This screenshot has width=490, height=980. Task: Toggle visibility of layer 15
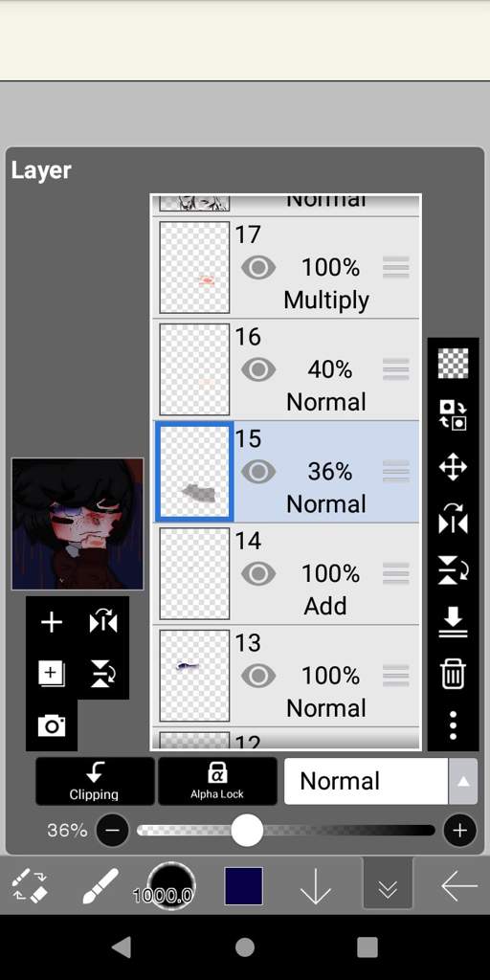(258, 472)
